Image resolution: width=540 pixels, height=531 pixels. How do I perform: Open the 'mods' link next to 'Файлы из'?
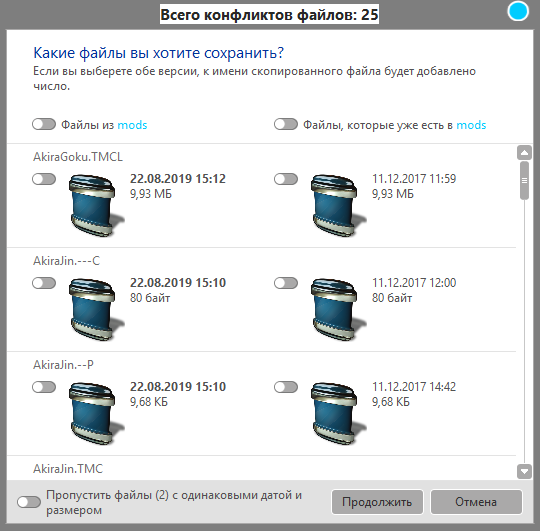click(x=132, y=125)
